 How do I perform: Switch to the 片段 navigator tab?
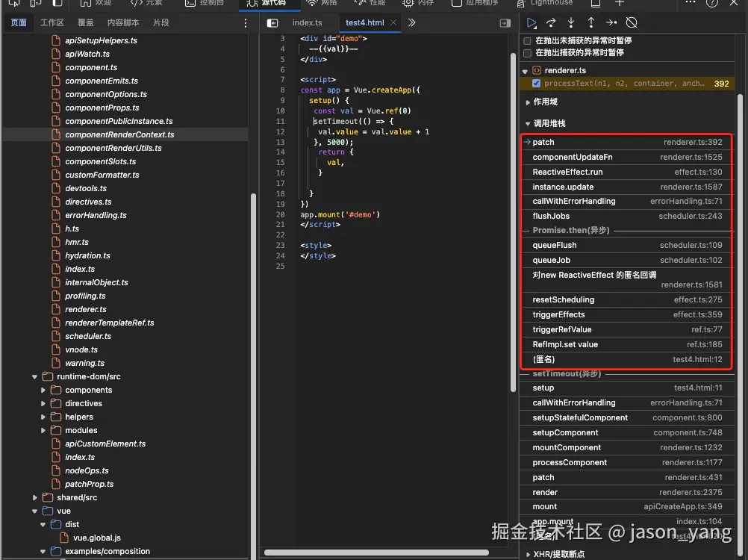[160, 22]
